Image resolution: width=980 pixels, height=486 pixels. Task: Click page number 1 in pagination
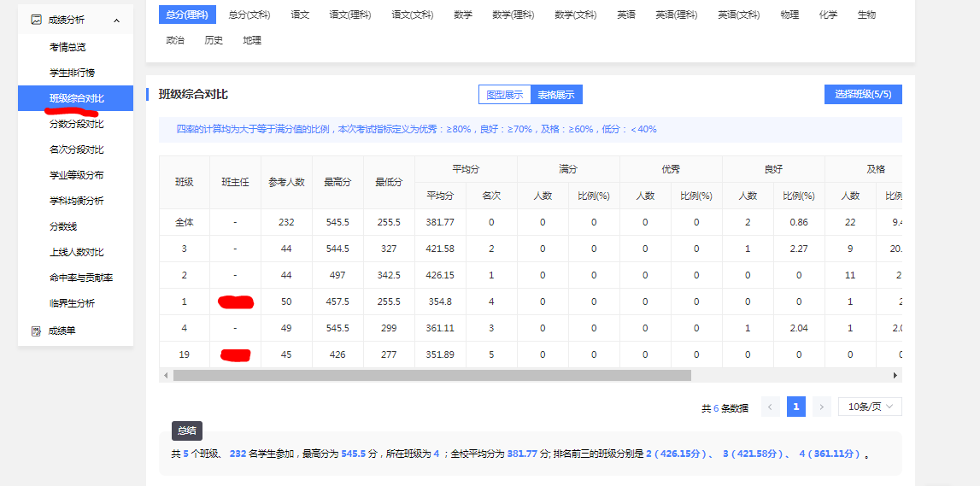(x=795, y=407)
